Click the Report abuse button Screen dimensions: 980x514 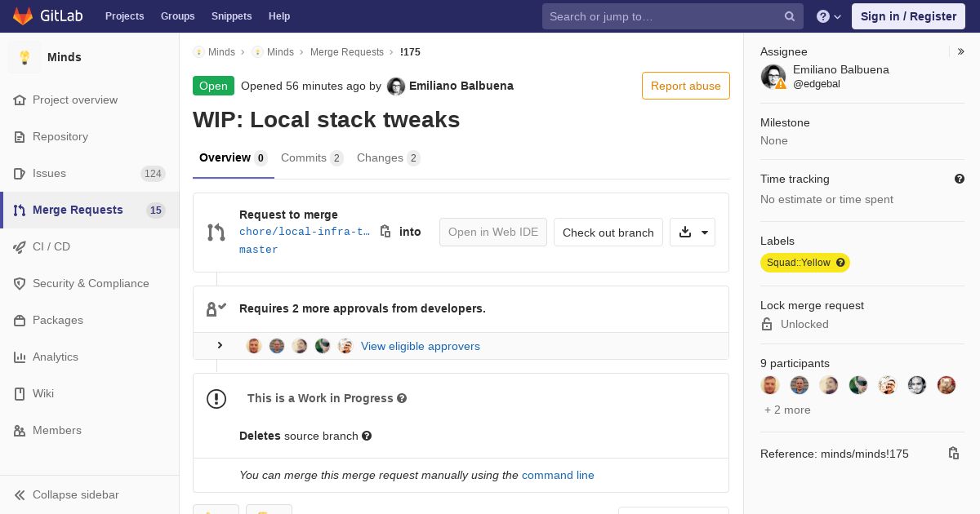(686, 86)
